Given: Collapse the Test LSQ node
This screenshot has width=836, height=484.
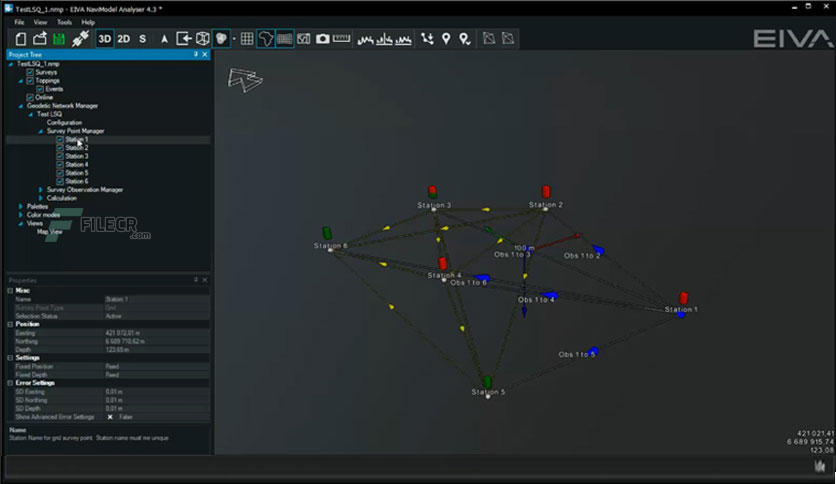Looking at the screenshot, I should click(x=31, y=115).
